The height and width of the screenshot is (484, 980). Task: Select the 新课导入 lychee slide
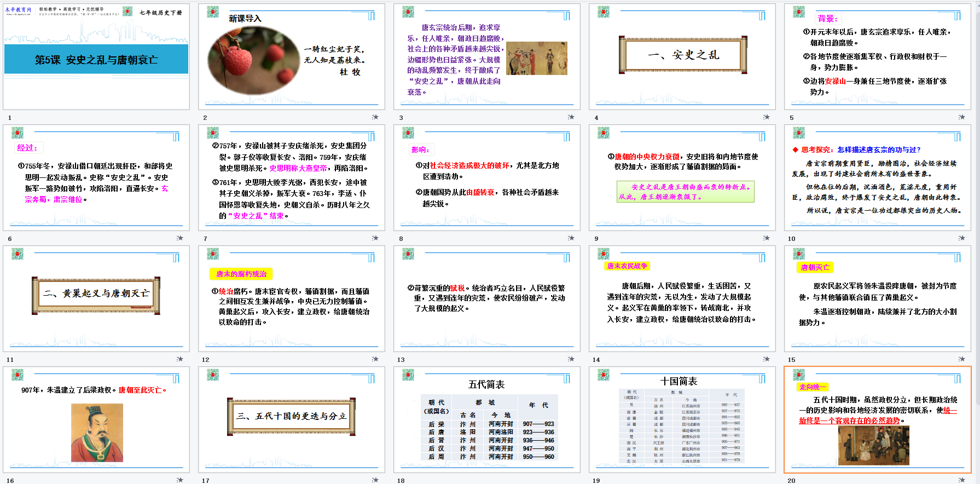point(292,57)
